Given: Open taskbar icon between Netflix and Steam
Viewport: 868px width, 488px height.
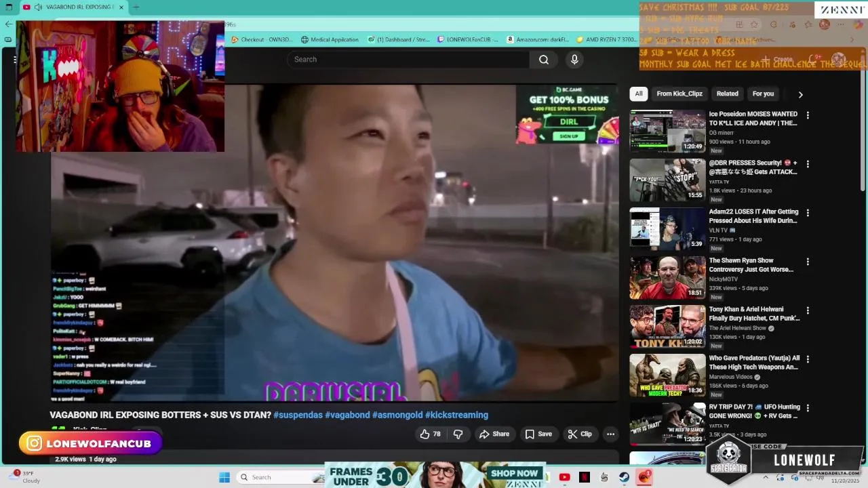Looking at the screenshot, I should (x=604, y=477).
